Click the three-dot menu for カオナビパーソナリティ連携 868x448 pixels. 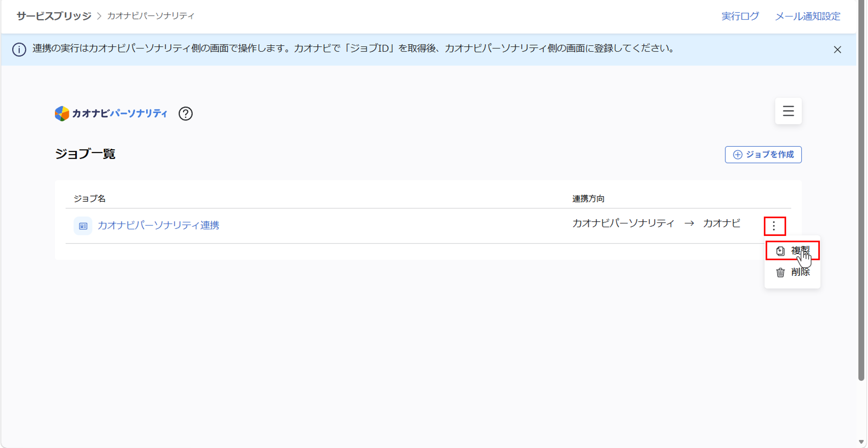pyautogui.click(x=774, y=226)
